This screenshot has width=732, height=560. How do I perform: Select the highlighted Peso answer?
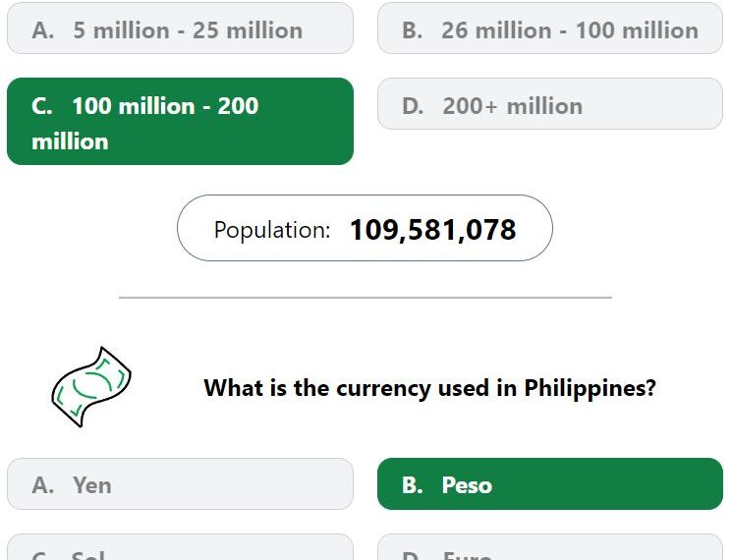(550, 484)
